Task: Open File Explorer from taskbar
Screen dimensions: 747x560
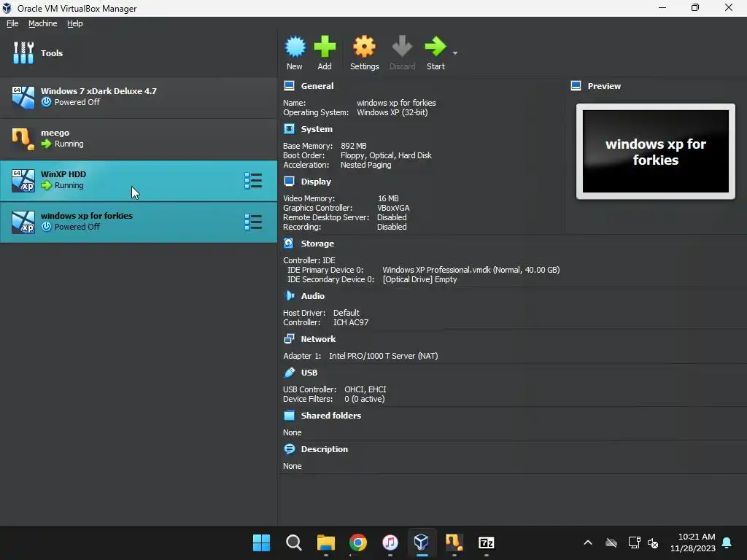Action: 326,542
